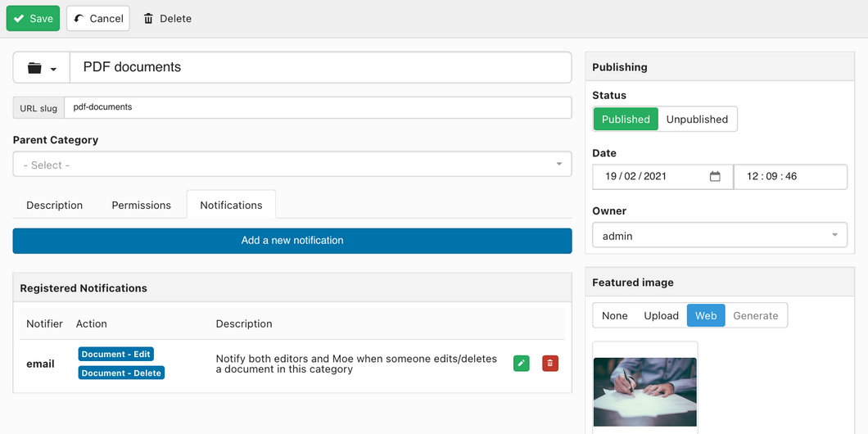Expand the Owner admin dropdown

tap(720, 235)
